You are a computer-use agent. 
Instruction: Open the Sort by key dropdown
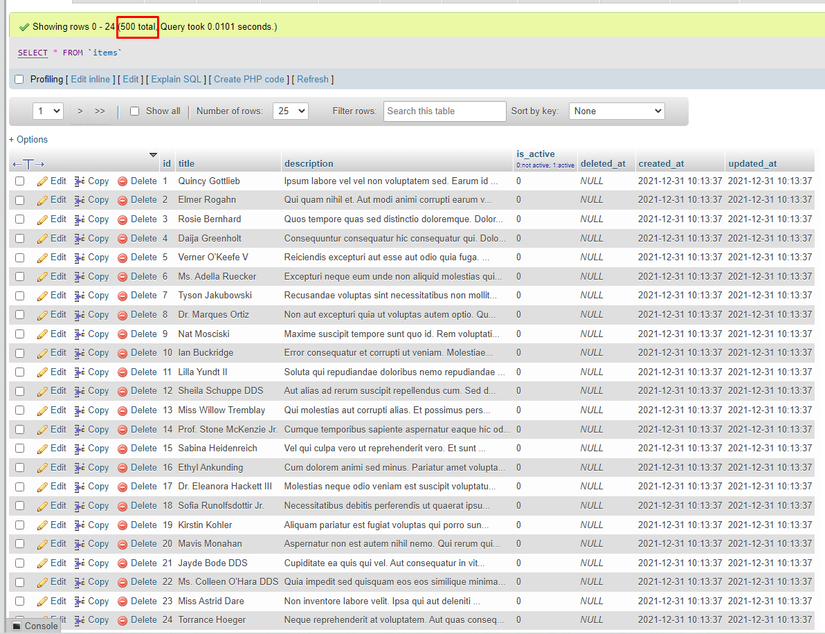(617, 111)
